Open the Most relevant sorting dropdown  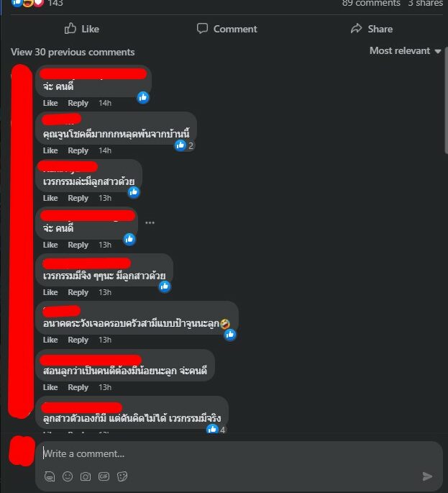pos(406,50)
